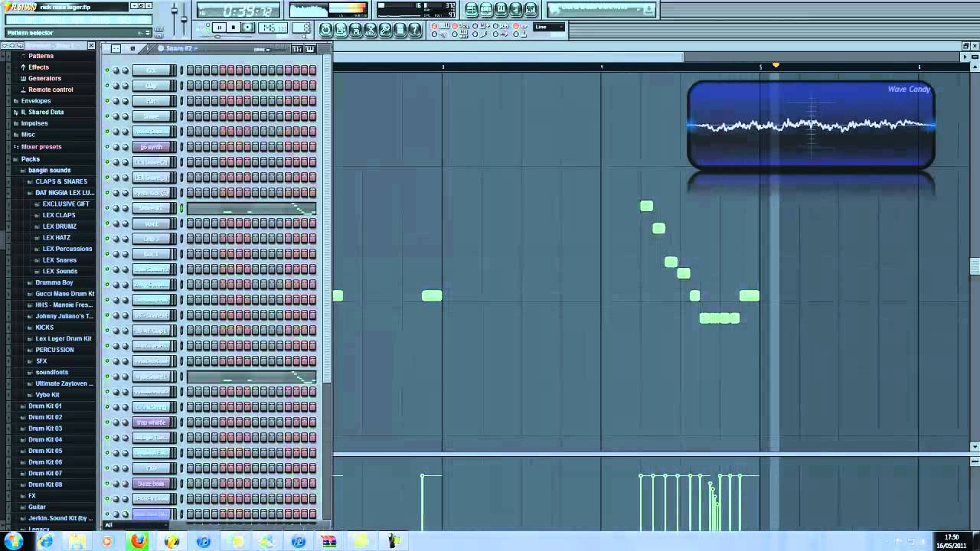
Task: Click the download arrow in the online panel
Action: click(x=648, y=9)
